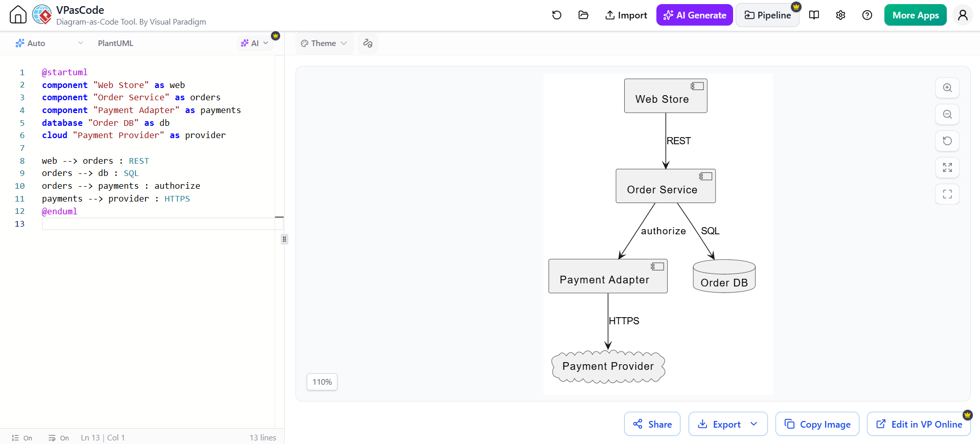The width and height of the screenshot is (980, 444).
Task: Select the Order Service component in the diagram
Action: pyautogui.click(x=666, y=186)
